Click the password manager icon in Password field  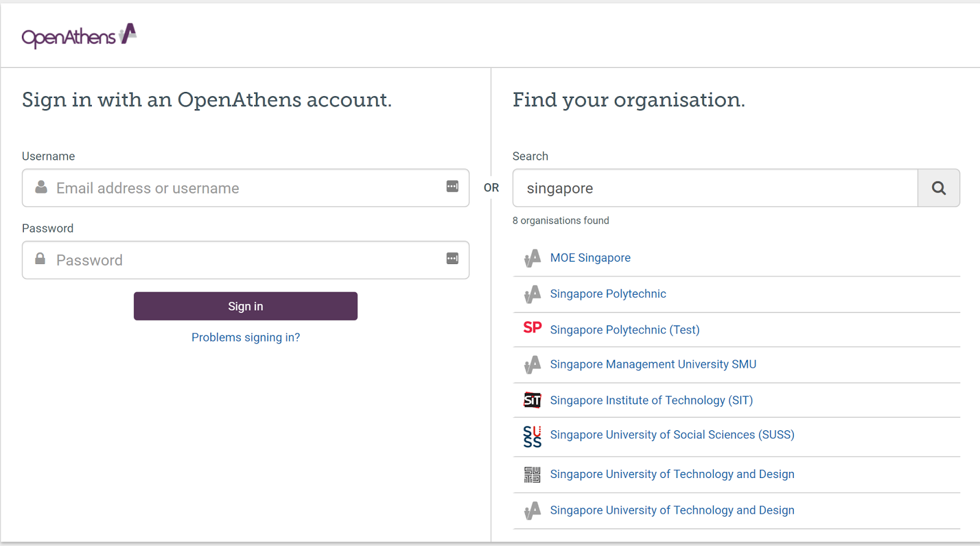click(452, 259)
